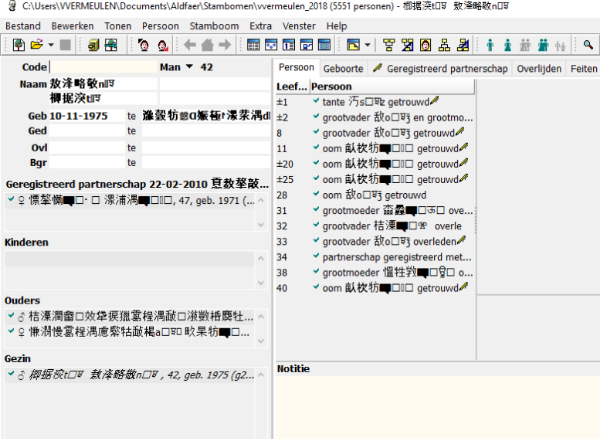Click the first green person figure icon
Image resolution: width=600 pixels, height=439 pixels.
pyautogui.click(x=489, y=45)
